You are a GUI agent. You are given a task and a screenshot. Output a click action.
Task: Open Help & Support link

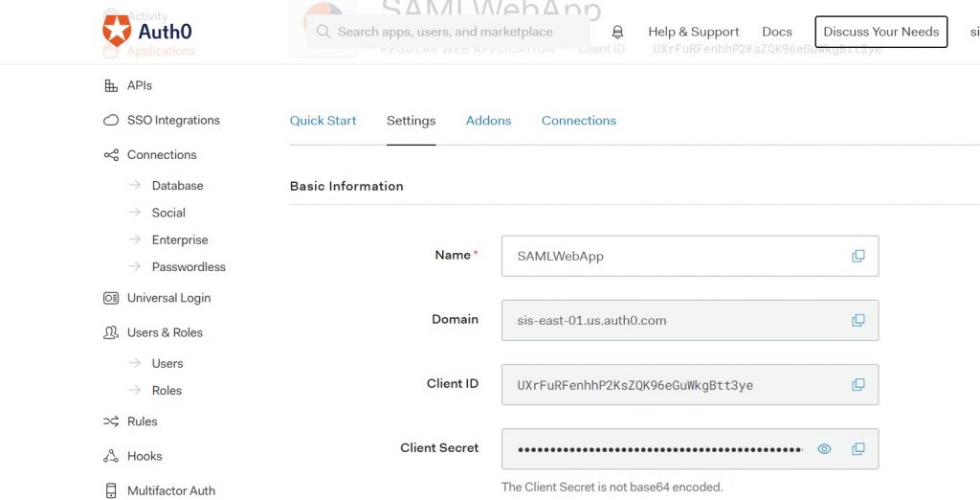pos(694,32)
